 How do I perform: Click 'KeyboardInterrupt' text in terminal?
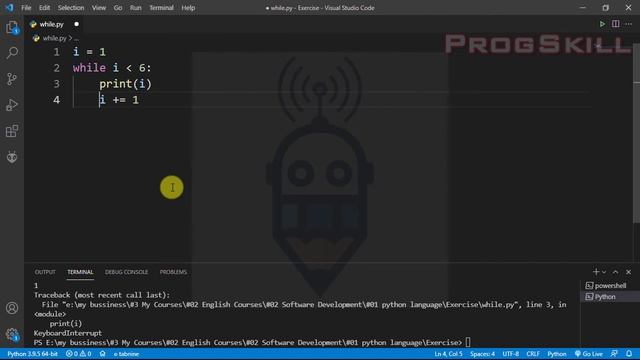pos(68,333)
